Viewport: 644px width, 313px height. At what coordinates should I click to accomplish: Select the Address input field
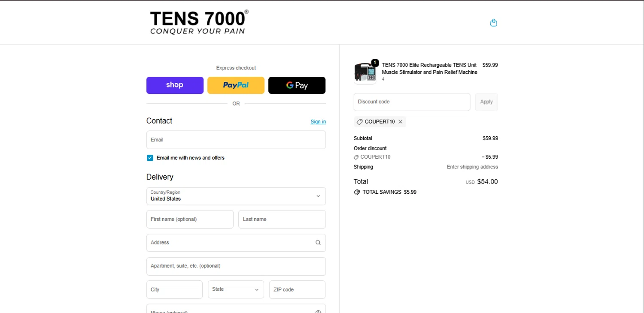pyautogui.click(x=236, y=243)
